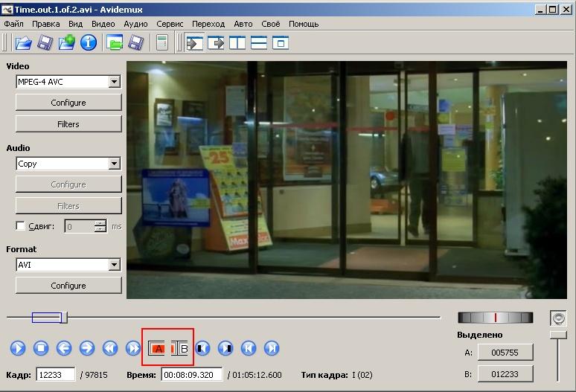This screenshot has height=392, width=576.
Task: Seek to previous black frame
Action: (x=202, y=348)
